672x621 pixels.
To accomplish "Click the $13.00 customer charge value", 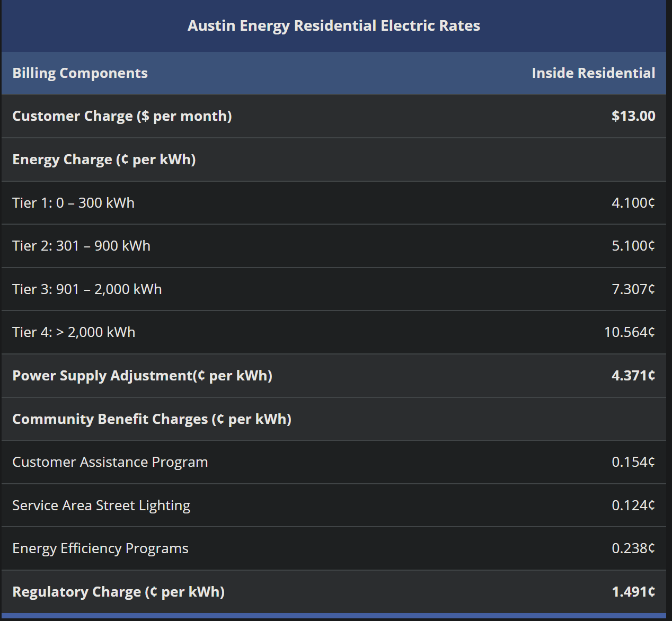I will pyautogui.click(x=633, y=116).
